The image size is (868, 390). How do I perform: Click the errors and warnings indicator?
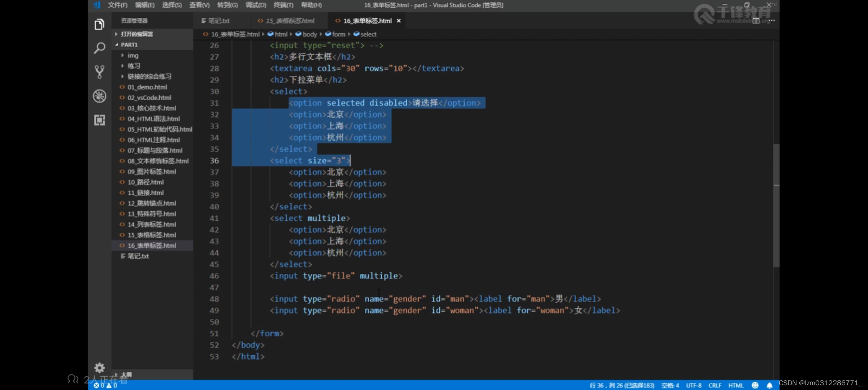105,385
